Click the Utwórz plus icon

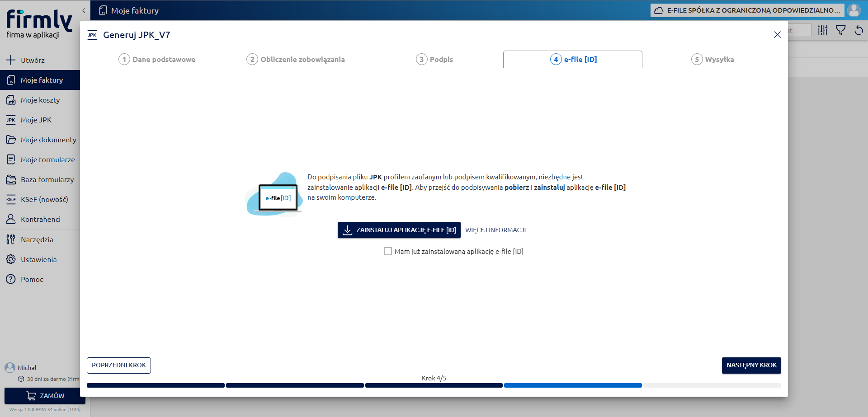point(11,60)
